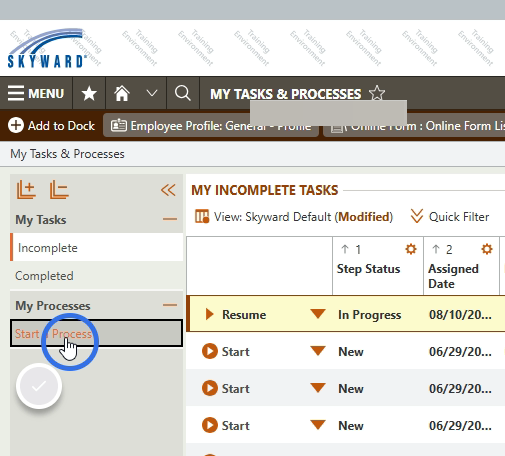Viewport: 505px width, 456px height.
Task: Select Incomplete under My Tasks
Action: (97, 248)
